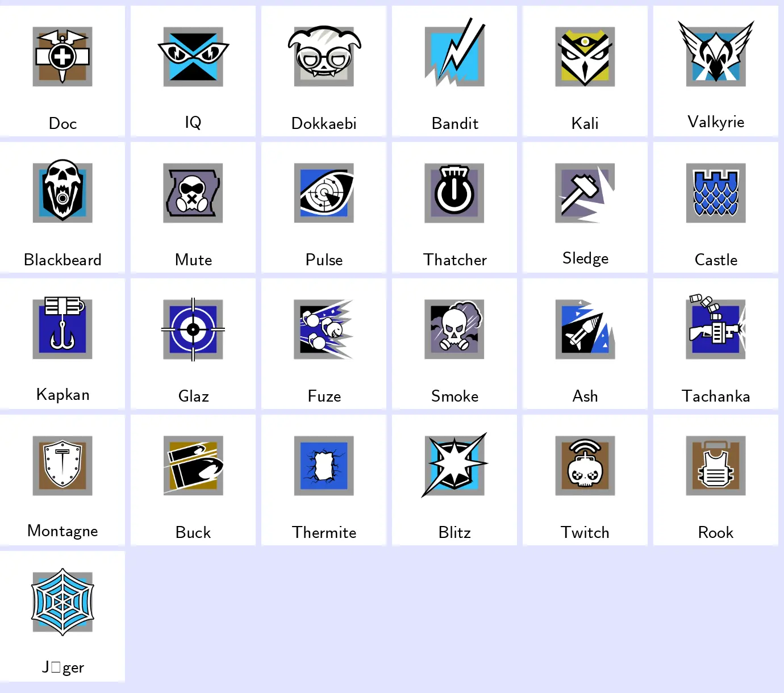Select the Glaz crosshair icon
784x693 pixels.
point(193,329)
